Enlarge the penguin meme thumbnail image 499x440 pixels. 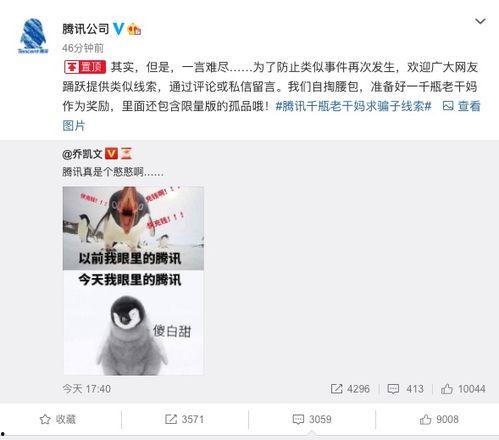point(133,281)
